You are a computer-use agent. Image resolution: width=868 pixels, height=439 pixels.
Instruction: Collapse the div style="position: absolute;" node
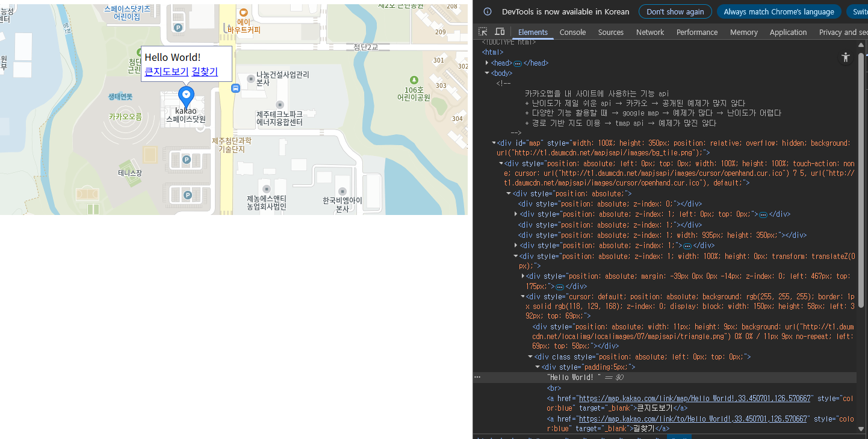pyautogui.click(x=509, y=194)
